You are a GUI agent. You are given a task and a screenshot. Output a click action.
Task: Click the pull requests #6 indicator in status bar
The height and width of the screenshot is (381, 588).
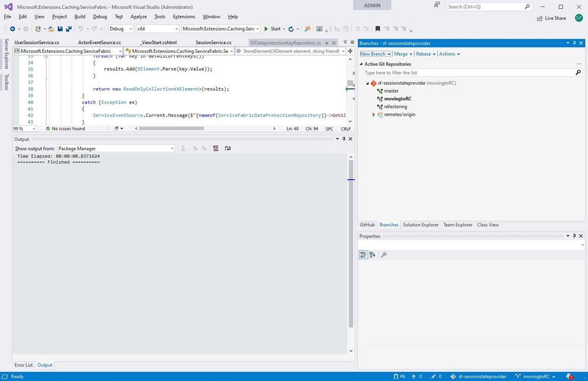tap(400, 376)
